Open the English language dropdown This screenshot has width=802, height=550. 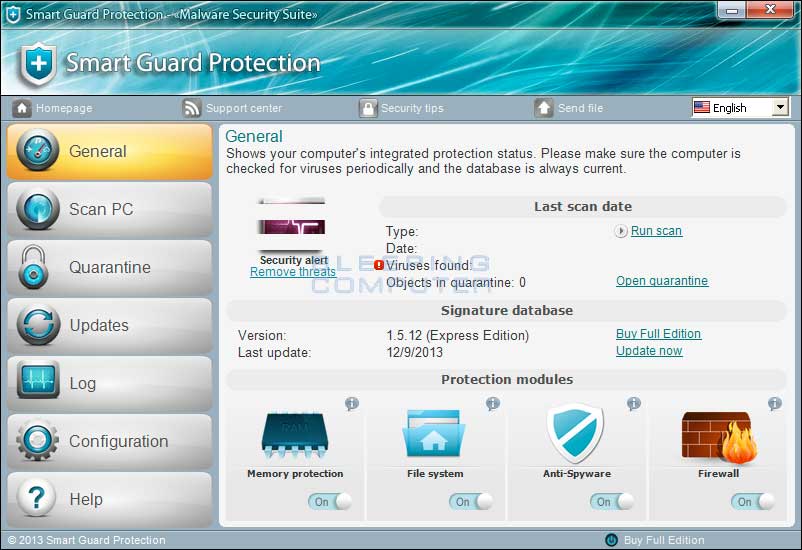740,108
